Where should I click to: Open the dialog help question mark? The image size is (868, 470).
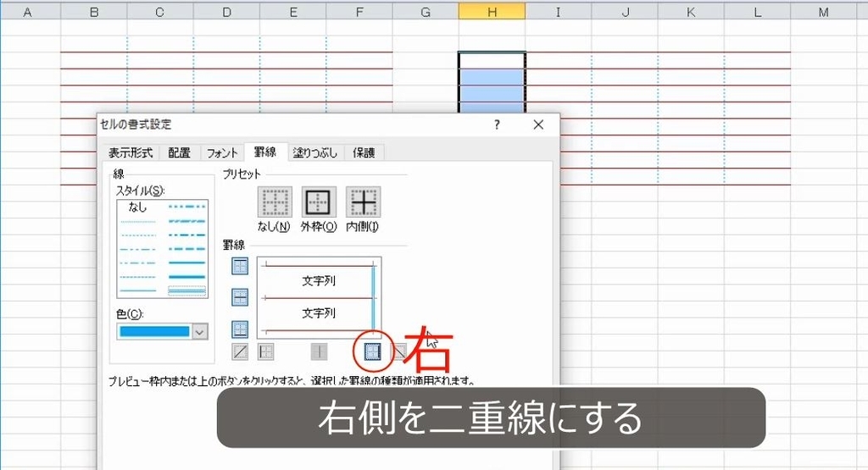pyautogui.click(x=497, y=125)
